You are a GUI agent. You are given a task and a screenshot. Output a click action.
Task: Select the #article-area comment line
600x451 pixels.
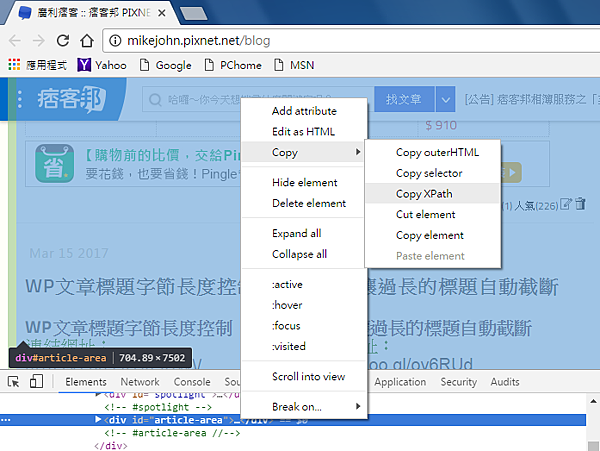pyautogui.click(x=172, y=433)
